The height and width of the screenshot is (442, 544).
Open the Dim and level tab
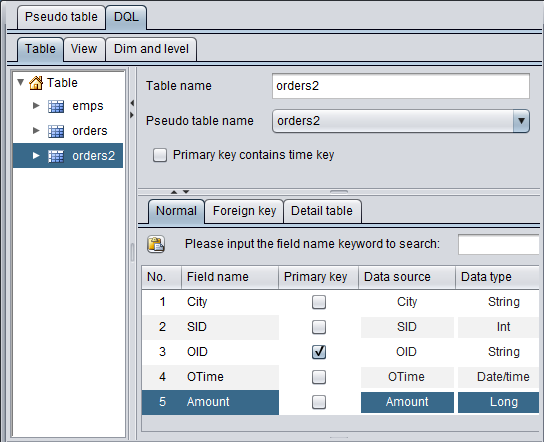pos(151,49)
